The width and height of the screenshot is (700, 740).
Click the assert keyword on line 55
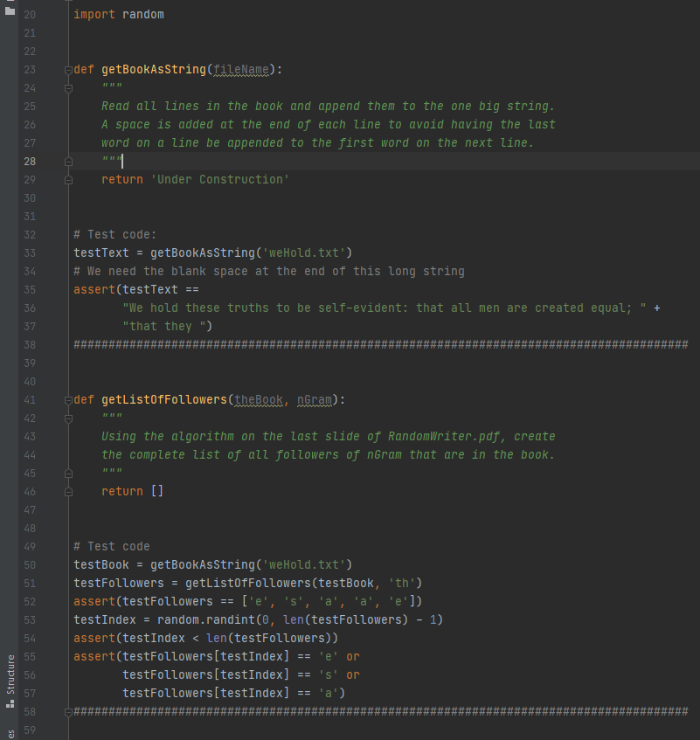tap(94, 656)
